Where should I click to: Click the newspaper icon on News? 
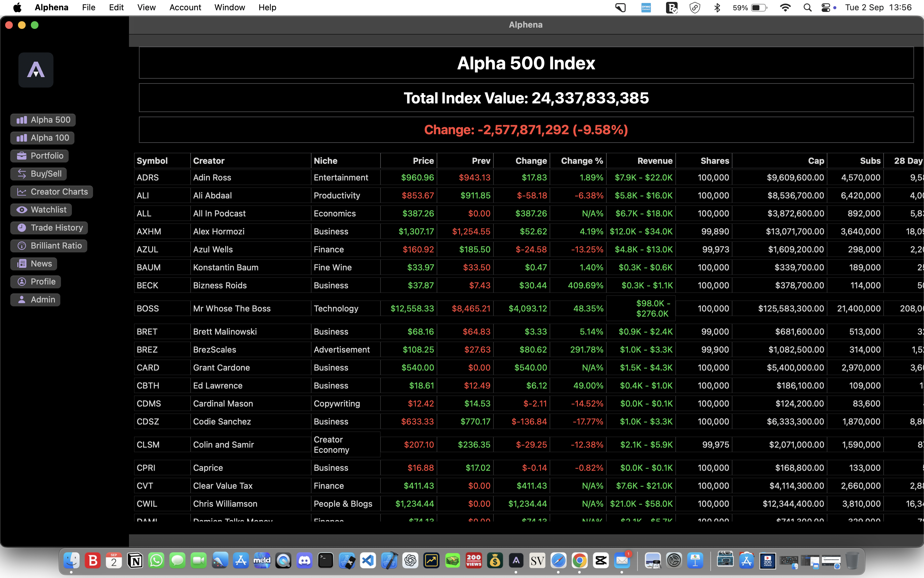(22, 264)
